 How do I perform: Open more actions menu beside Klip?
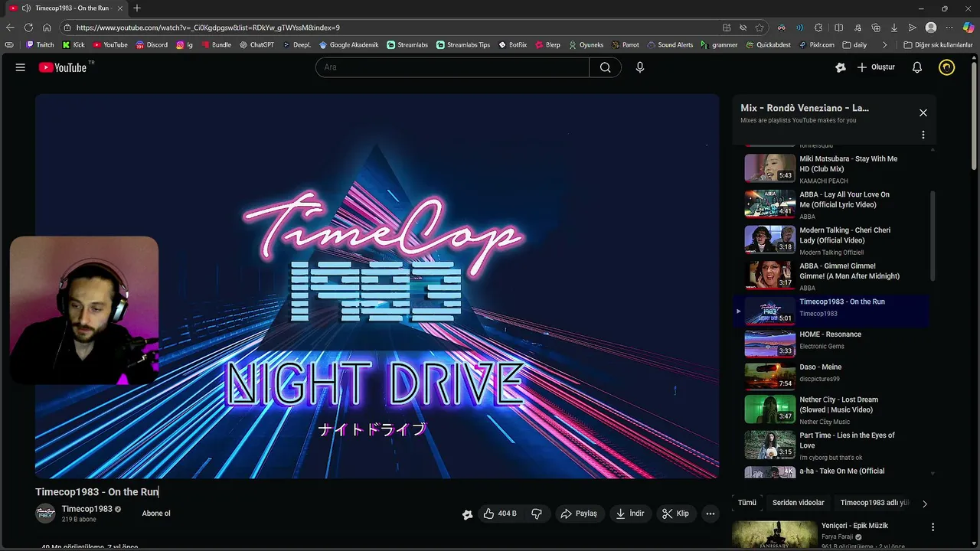pyautogui.click(x=710, y=514)
